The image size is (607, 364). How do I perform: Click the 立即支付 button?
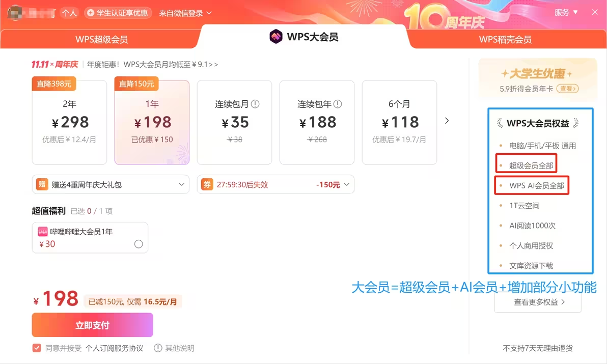[93, 325]
